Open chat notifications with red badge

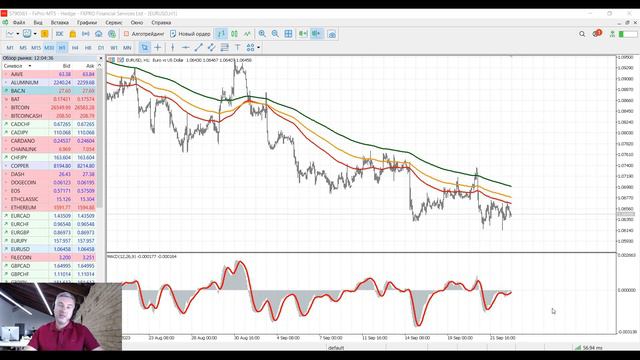click(x=597, y=33)
